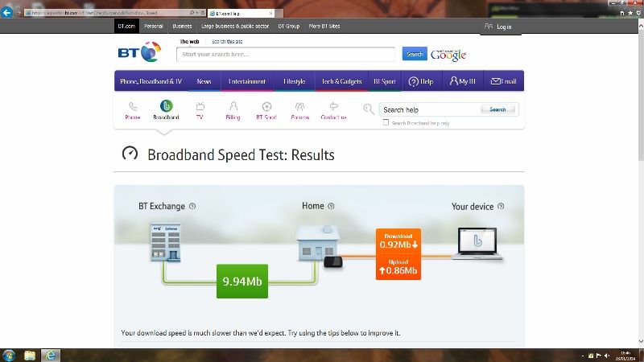The image size is (644, 362).
Task: Open More BT Sites link
Action: pos(324,26)
